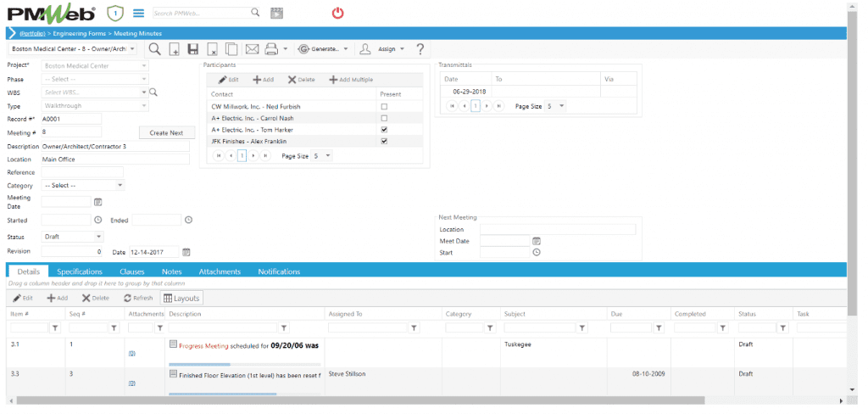This screenshot has height=414, width=868.
Task: Click the Help question mark icon
Action: point(420,49)
